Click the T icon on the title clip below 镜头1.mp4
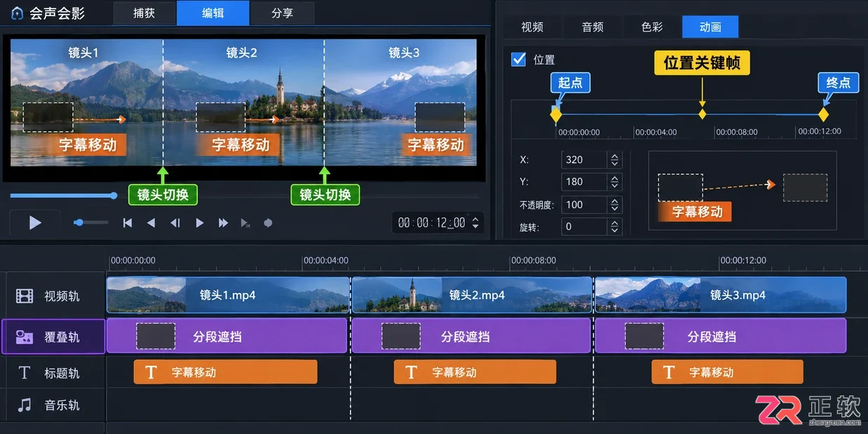868x434 pixels. (x=151, y=372)
